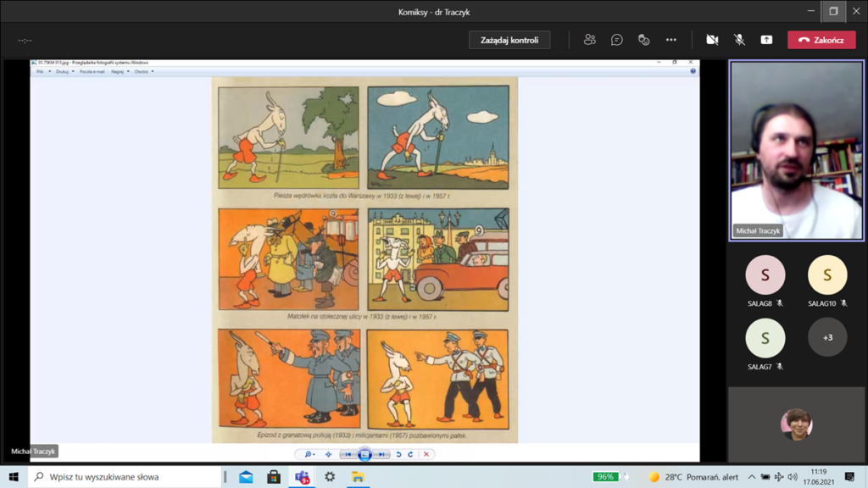Open the 28°C weather widget
This screenshot has width=868, height=488.
[x=693, y=476]
